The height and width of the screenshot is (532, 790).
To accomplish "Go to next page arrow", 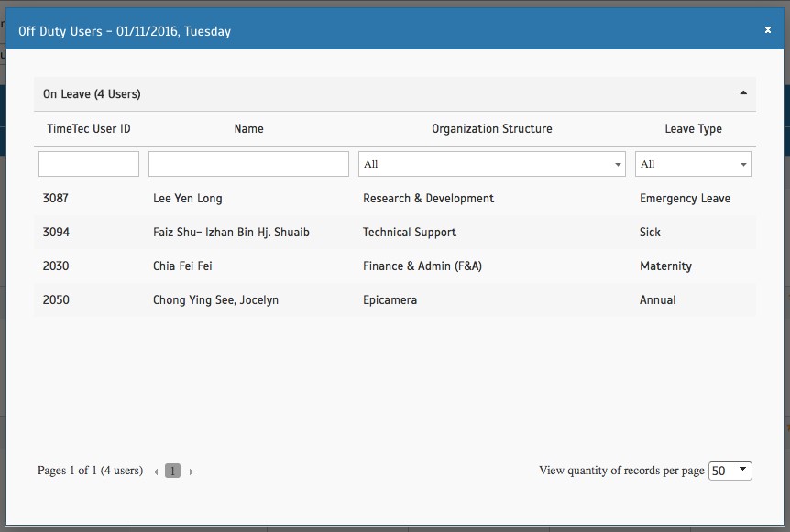I will [x=191, y=472].
